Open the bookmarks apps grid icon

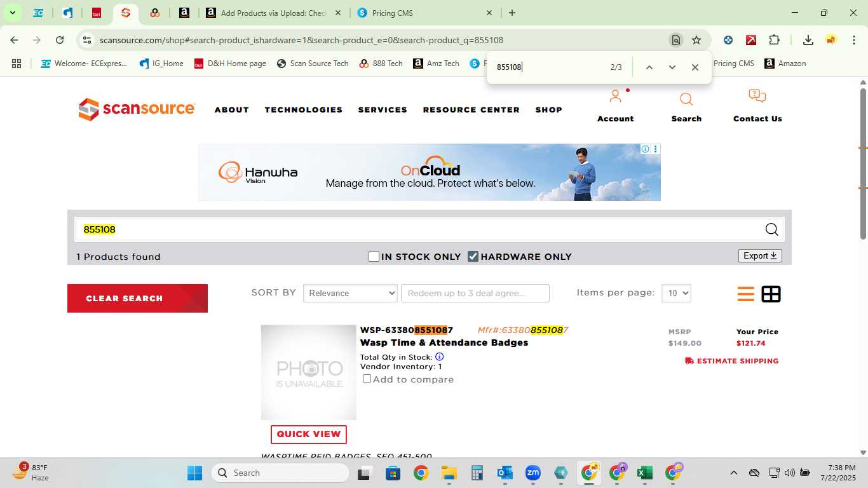[17, 64]
